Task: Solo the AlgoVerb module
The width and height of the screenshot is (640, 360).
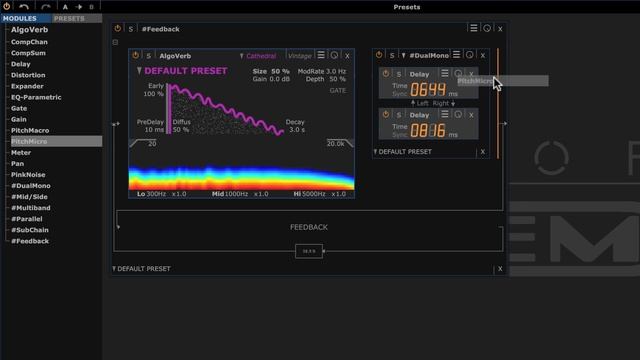Action: tap(149, 56)
